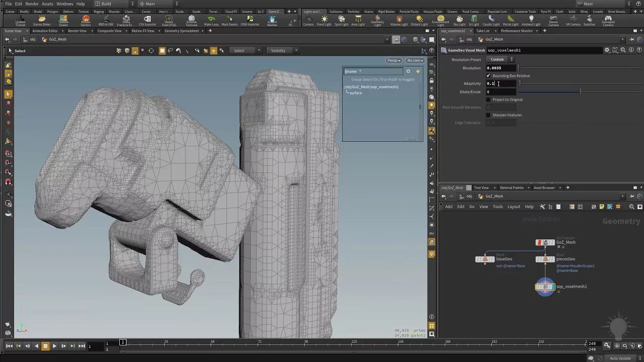644x362 pixels.
Task: Switch to the Geometry Spreadsheet tab
Action: tap(182, 31)
